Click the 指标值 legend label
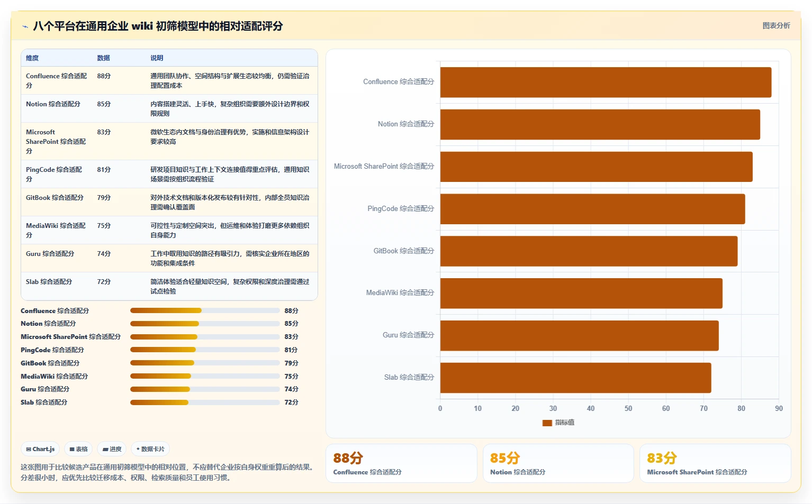This screenshot has width=812, height=504. 564,423
